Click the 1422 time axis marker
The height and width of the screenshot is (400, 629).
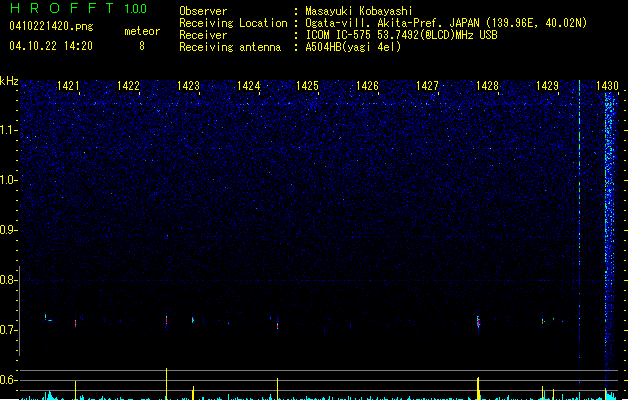pos(128,86)
